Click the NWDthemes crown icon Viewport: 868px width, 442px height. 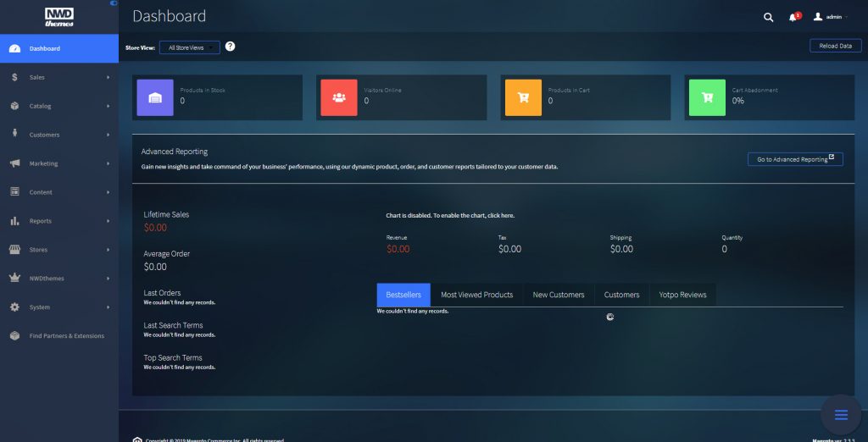tap(15, 278)
